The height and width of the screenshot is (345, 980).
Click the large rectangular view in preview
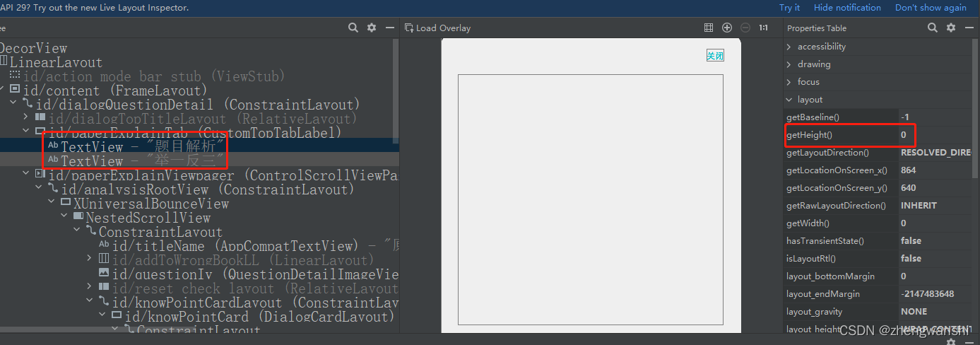[590, 200]
